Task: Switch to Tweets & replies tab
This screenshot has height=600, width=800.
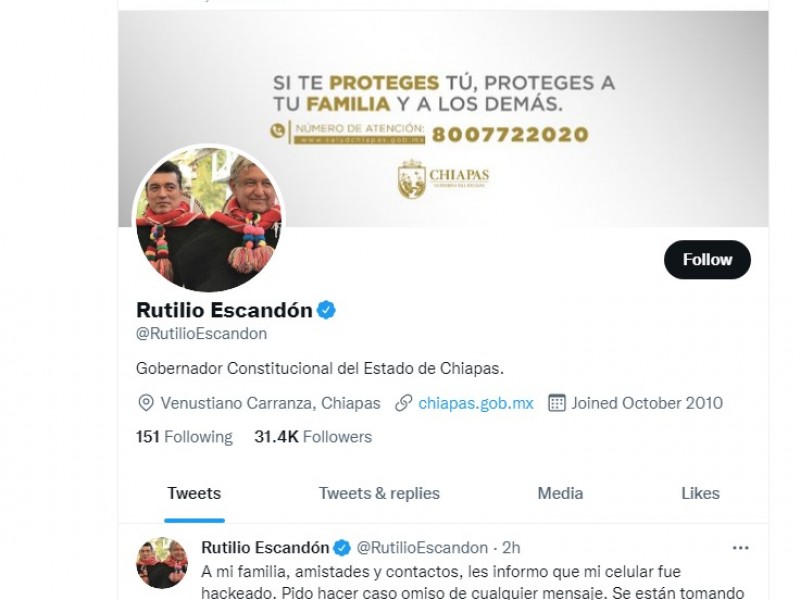Action: [x=379, y=493]
